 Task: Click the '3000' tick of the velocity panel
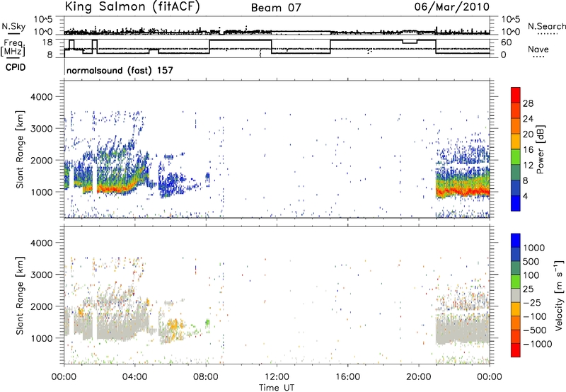[41, 275]
